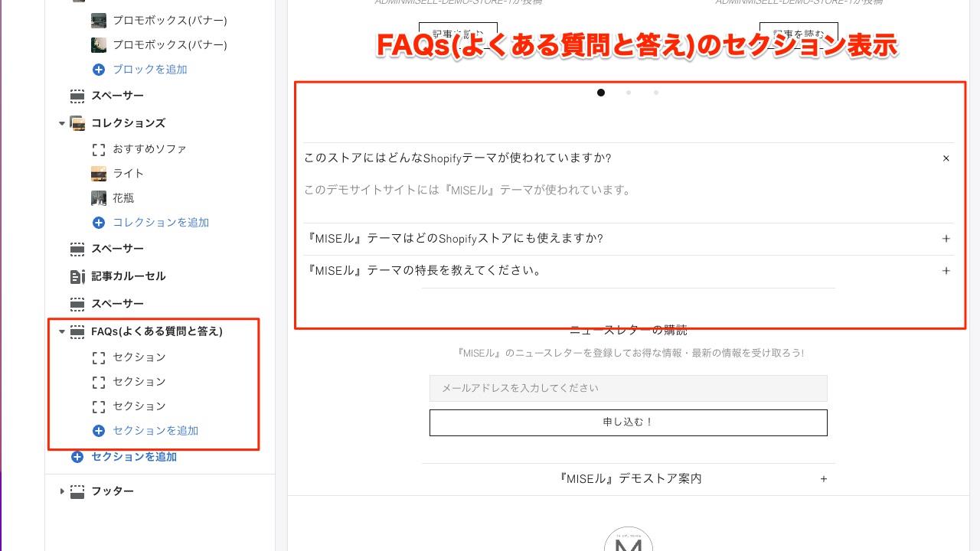Image resolution: width=980 pixels, height=551 pixels.
Task: Click question このストアにはどんなShopifyテーマが使われていますか?
Action: click(457, 158)
